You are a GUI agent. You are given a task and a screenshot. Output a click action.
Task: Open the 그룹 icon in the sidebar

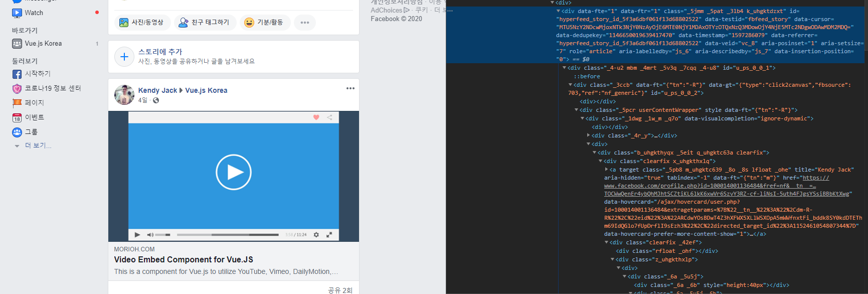(17, 132)
